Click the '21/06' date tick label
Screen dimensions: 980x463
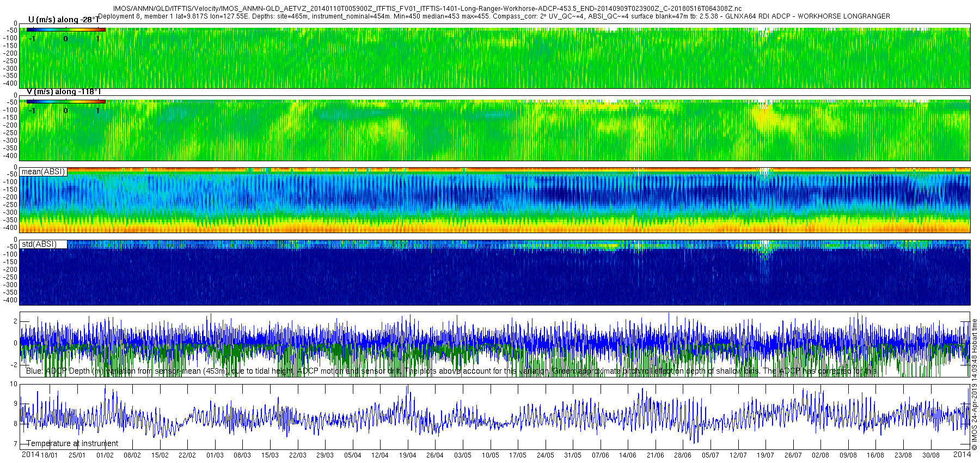click(656, 455)
